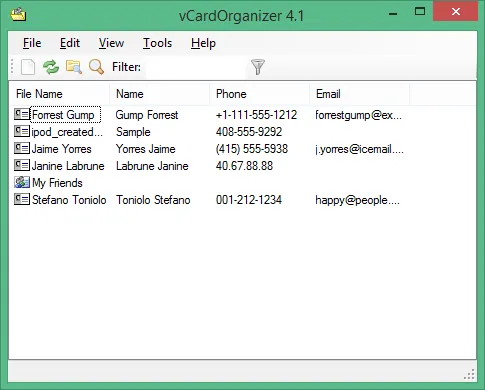Click the magnifying glass search icon
The height and width of the screenshot is (390, 485).
click(x=96, y=67)
